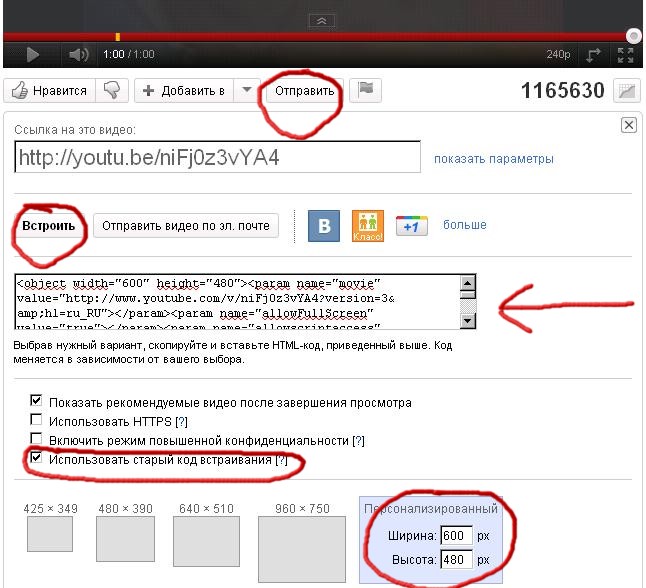Like the video with the Нравится button
646x588 pixels.
pyautogui.click(x=49, y=90)
